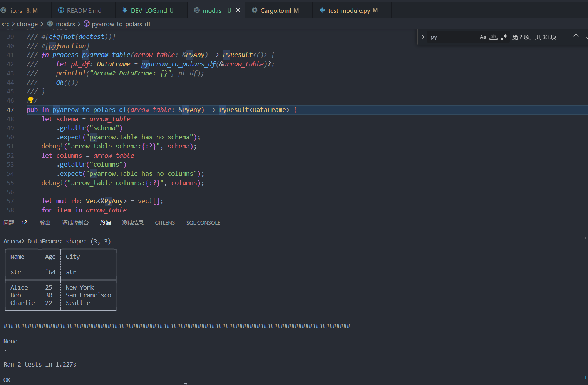Click the src breadcrumb segment
The height and width of the screenshot is (385, 588).
5,24
